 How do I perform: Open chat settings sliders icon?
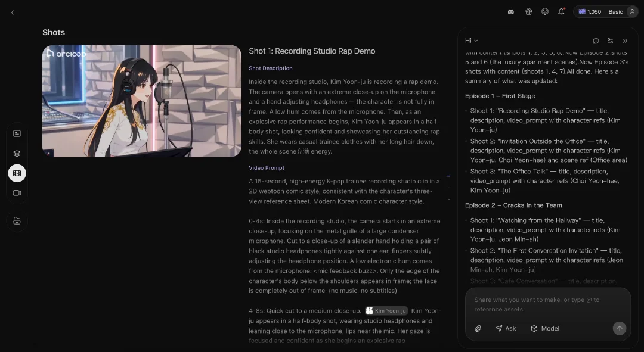pyautogui.click(x=611, y=41)
